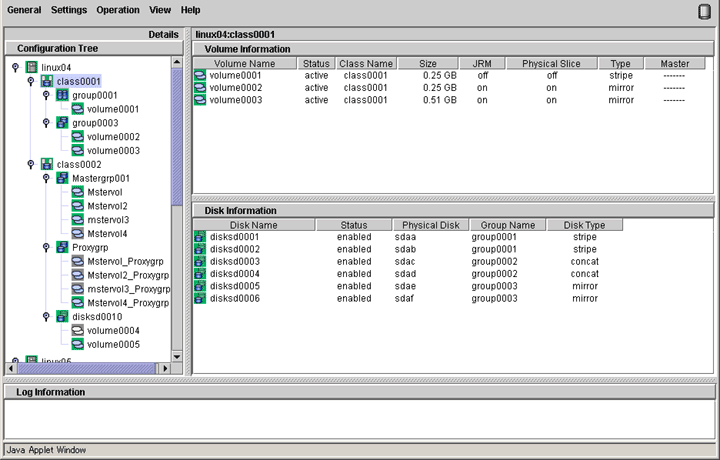This screenshot has width=720, height=460.
Task: Open the Operation menu
Action: pyautogui.click(x=118, y=10)
